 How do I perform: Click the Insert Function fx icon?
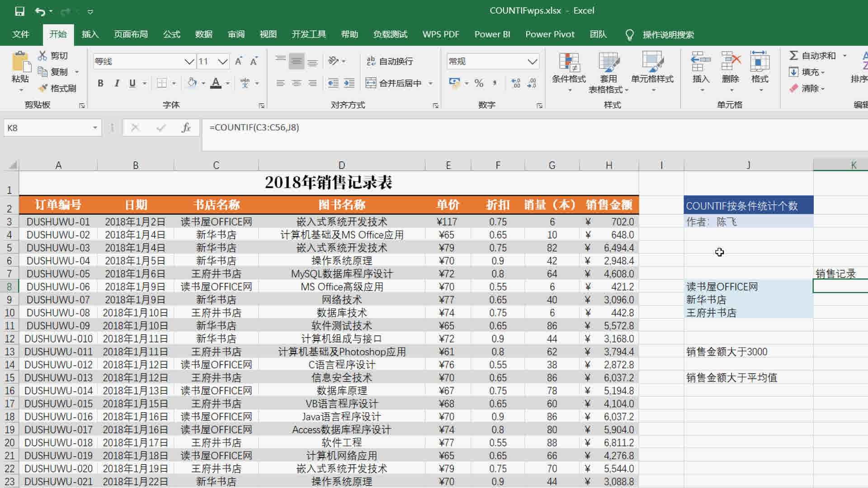click(x=186, y=128)
